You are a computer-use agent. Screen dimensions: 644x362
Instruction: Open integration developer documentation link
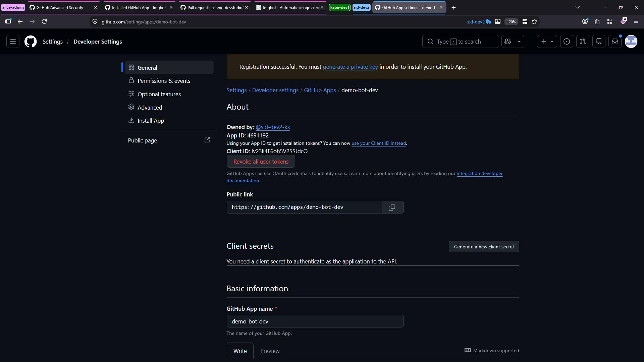click(479, 173)
